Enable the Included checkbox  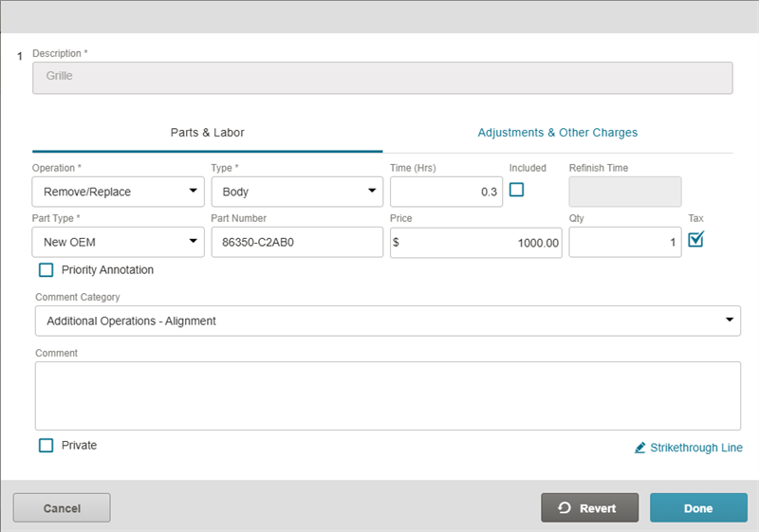tap(516, 190)
